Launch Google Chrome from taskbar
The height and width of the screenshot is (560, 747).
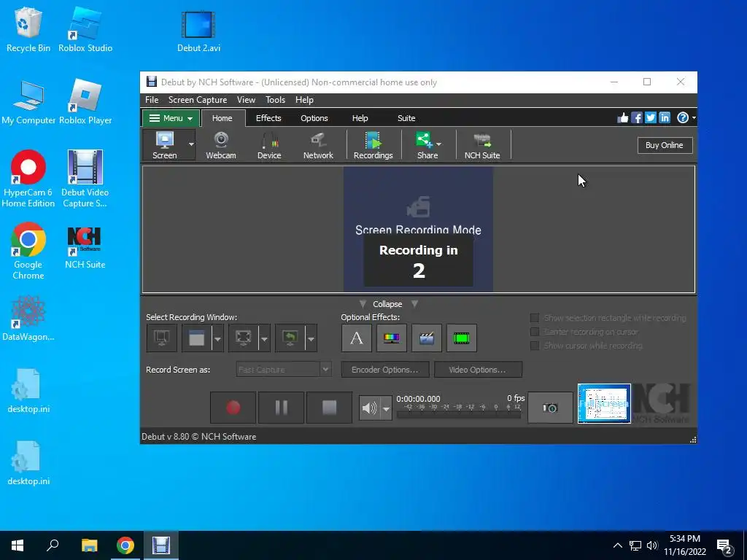(x=125, y=545)
